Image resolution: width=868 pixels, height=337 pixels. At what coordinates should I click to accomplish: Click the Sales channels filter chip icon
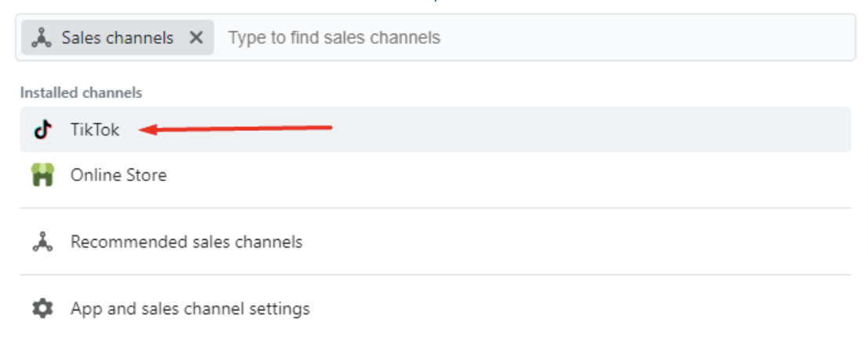[x=42, y=38]
